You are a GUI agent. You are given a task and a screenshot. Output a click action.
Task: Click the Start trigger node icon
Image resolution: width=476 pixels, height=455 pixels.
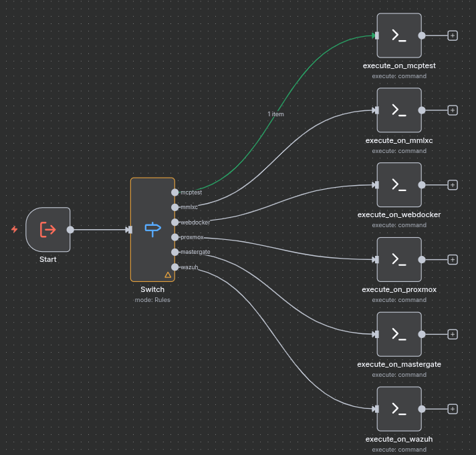tap(47, 230)
